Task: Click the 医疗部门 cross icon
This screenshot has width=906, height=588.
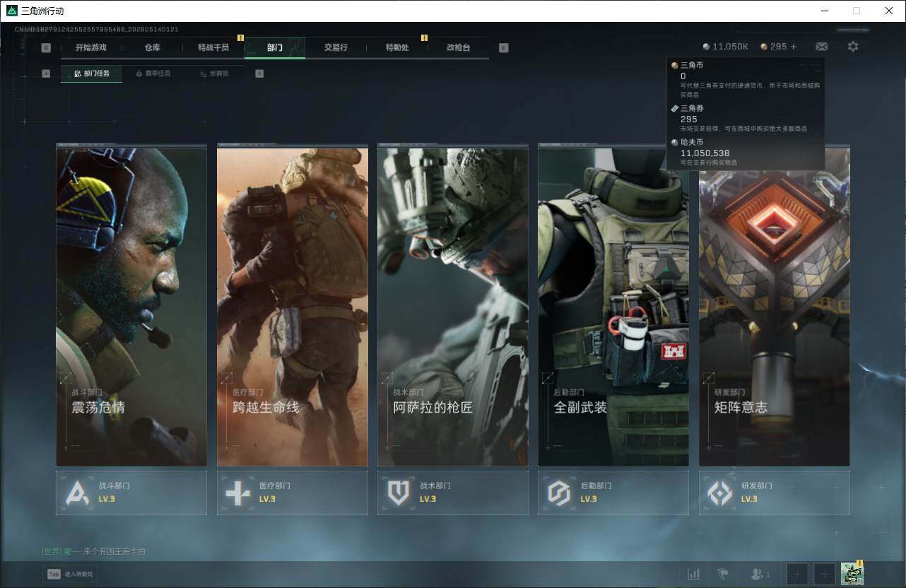Action: (x=237, y=493)
